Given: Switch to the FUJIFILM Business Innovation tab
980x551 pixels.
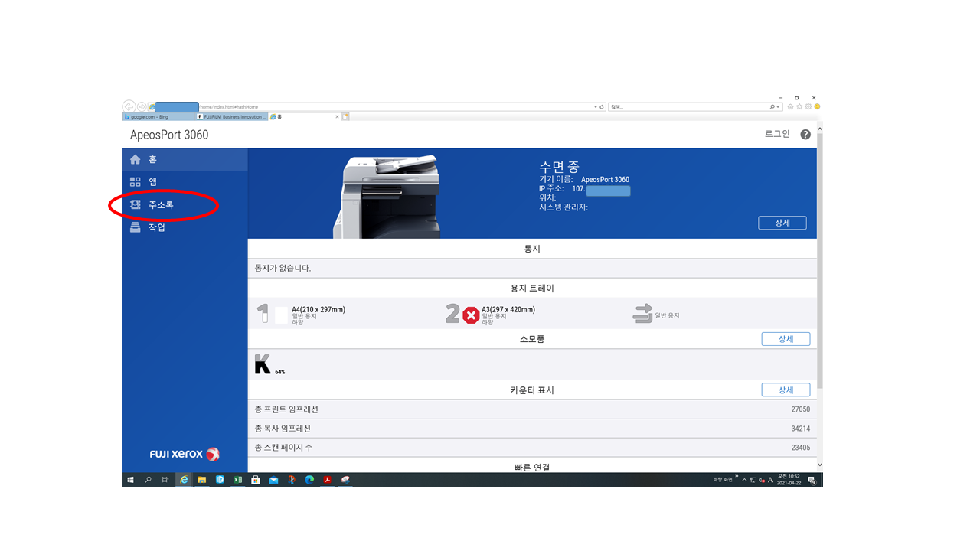Looking at the screenshot, I should [x=230, y=117].
